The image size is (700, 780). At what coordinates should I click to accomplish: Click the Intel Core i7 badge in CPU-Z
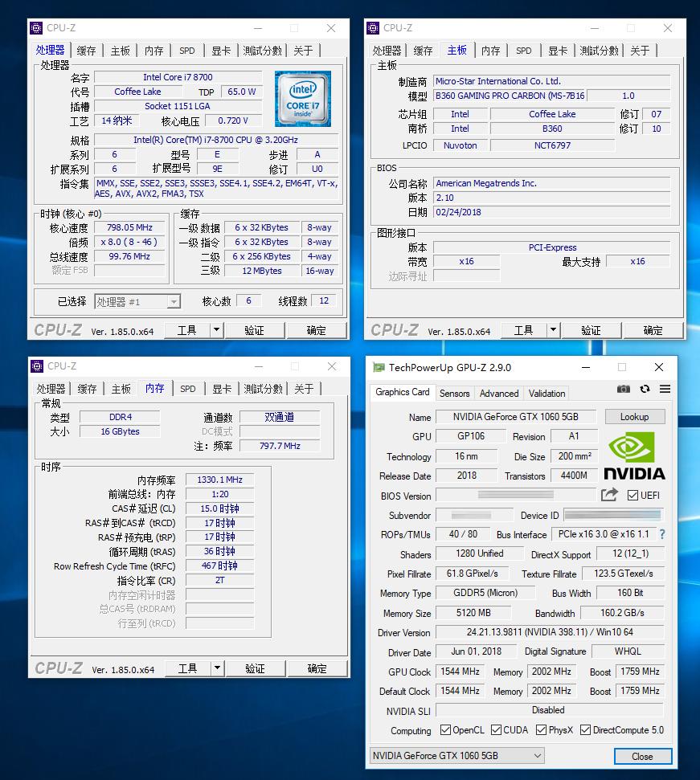pos(303,98)
